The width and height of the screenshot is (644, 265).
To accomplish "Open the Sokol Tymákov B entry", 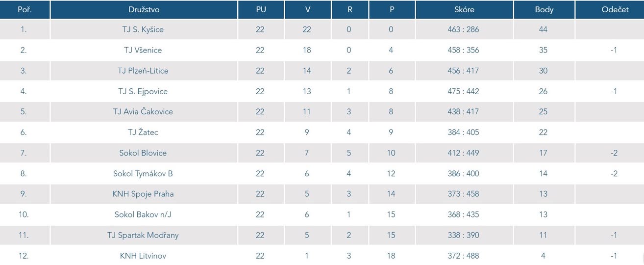I will (143, 174).
